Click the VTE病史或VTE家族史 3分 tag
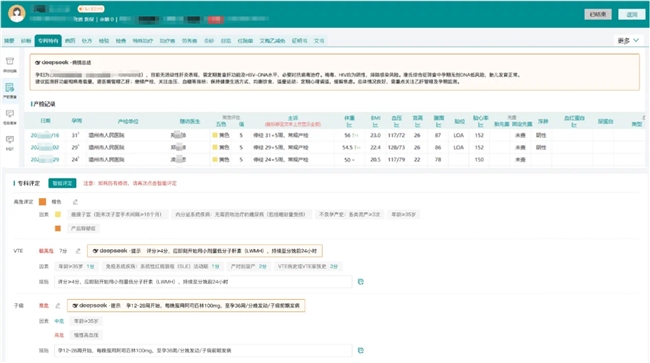 pos(308,266)
